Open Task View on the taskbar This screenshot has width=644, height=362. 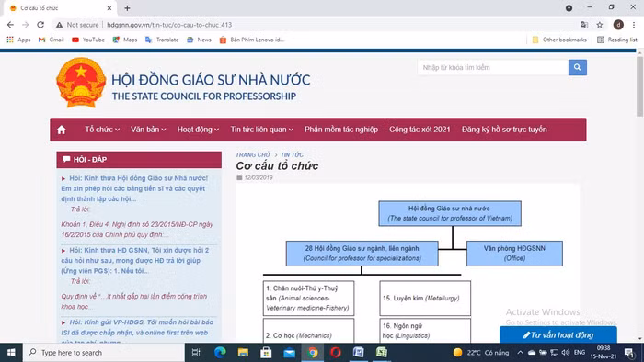click(x=196, y=353)
